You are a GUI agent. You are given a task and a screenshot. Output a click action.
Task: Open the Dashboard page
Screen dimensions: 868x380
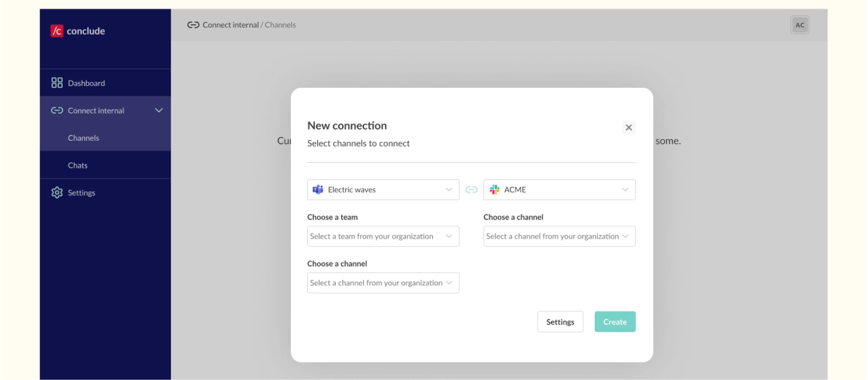(105, 83)
